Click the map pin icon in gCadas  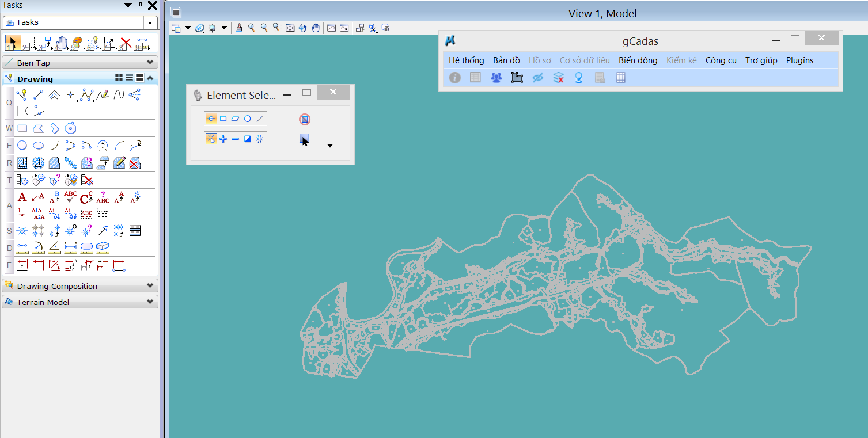point(579,78)
